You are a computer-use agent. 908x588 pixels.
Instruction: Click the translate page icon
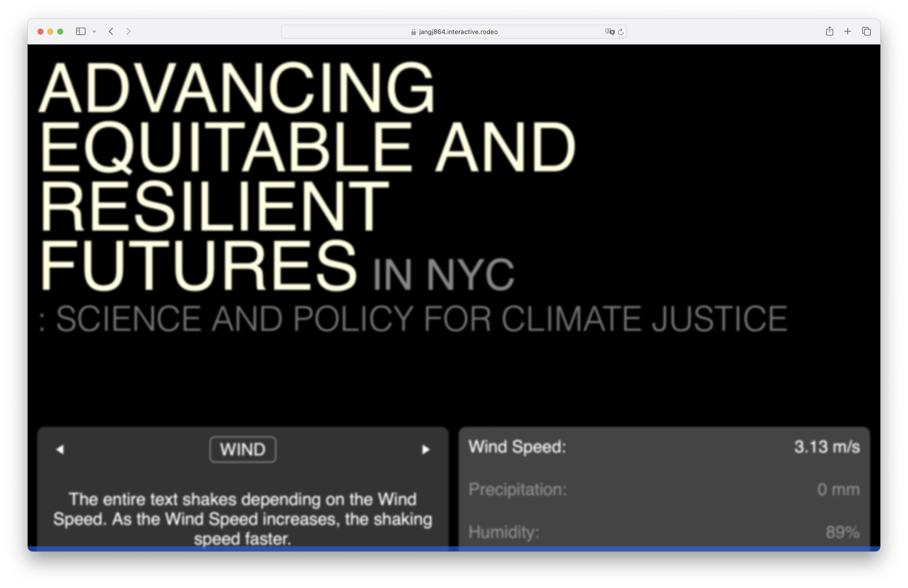(609, 32)
